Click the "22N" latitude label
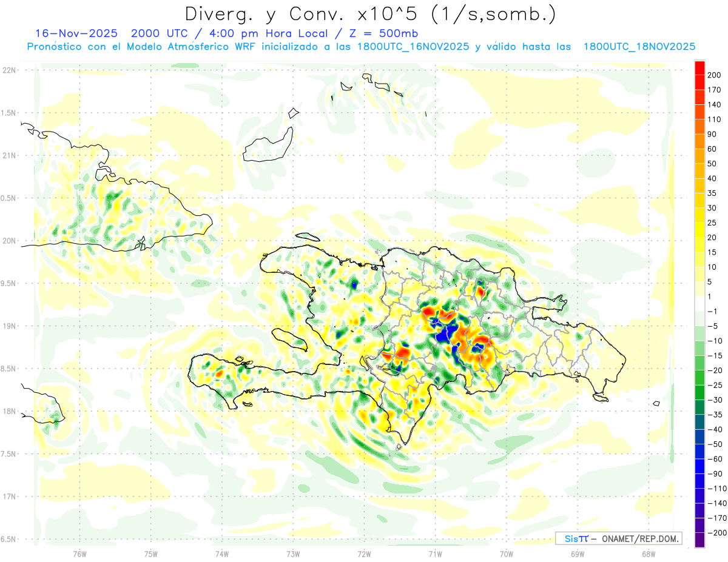 (9, 70)
